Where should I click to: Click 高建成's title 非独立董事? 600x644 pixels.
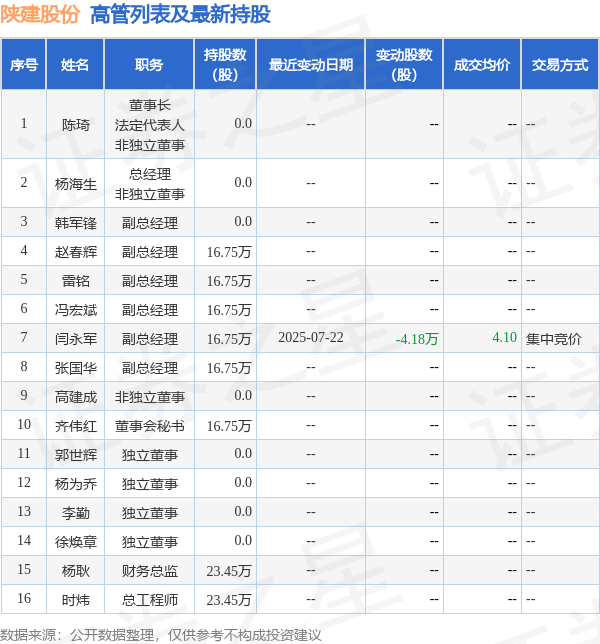click(x=149, y=397)
